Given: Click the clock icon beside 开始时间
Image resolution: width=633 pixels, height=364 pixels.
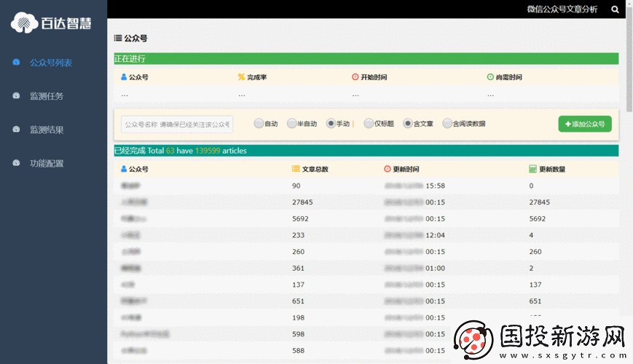Looking at the screenshot, I should tap(355, 76).
